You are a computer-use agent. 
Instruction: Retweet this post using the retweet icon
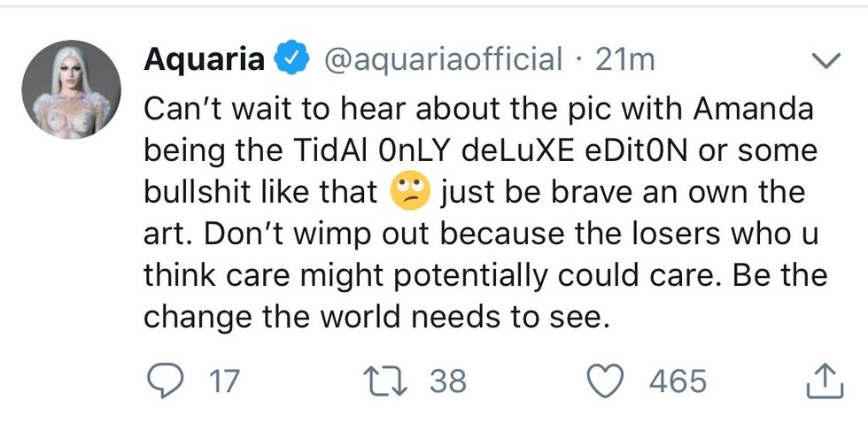tap(390, 381)
